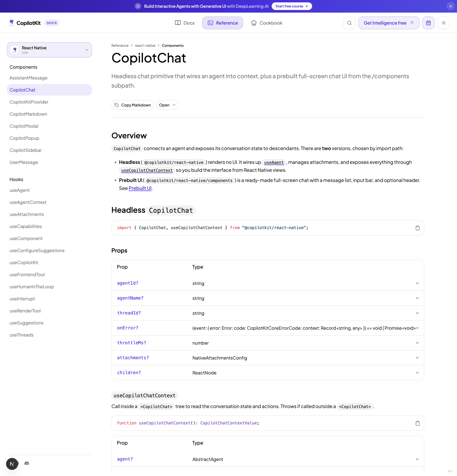Click the Hooks sidebar heading
Viewport: 457px width, 476px height.
point(16,179)
